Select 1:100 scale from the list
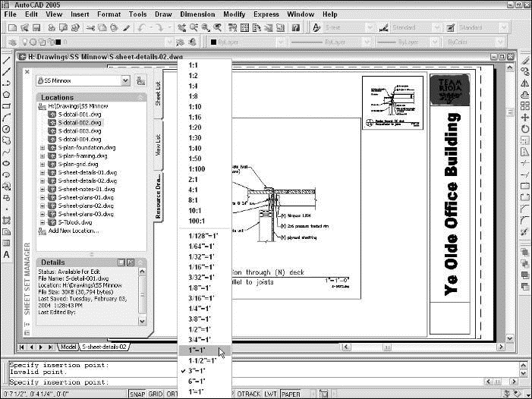Viewport: 532px width, 399px height. [x=196, y=167]
